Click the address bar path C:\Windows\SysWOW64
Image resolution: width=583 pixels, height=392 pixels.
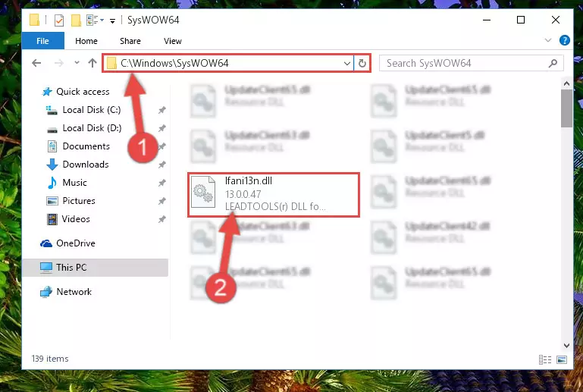pyautogui.click(x=174, y=63)
